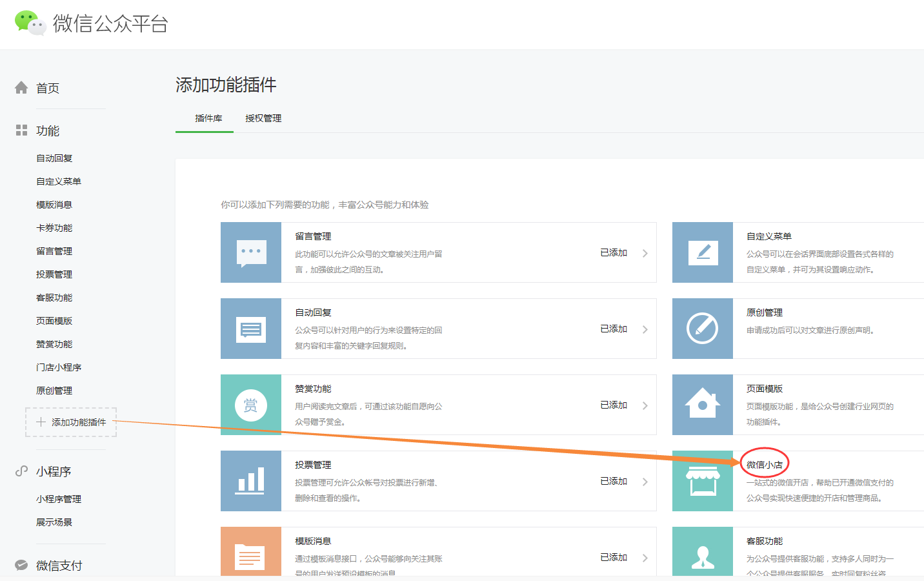Click the WeChat logo icon
924x581 pixels.
pyautogui.click(x=30, y=23)
